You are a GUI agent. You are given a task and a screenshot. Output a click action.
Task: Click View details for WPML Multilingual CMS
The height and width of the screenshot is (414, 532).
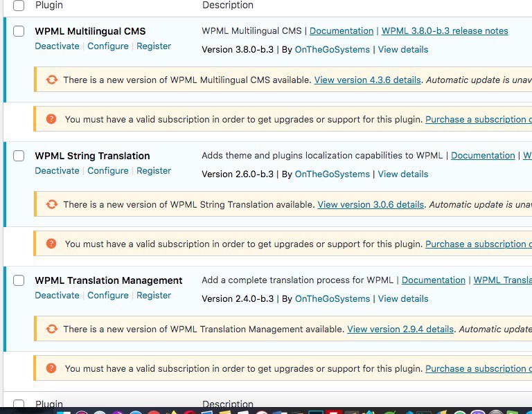tap(403, 50)
